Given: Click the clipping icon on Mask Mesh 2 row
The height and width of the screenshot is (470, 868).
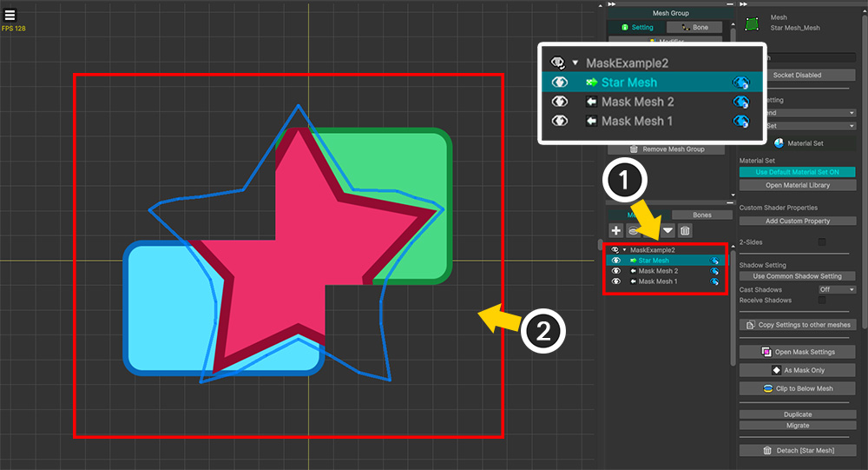Looking at the screenshot, I should pos(715,271).
